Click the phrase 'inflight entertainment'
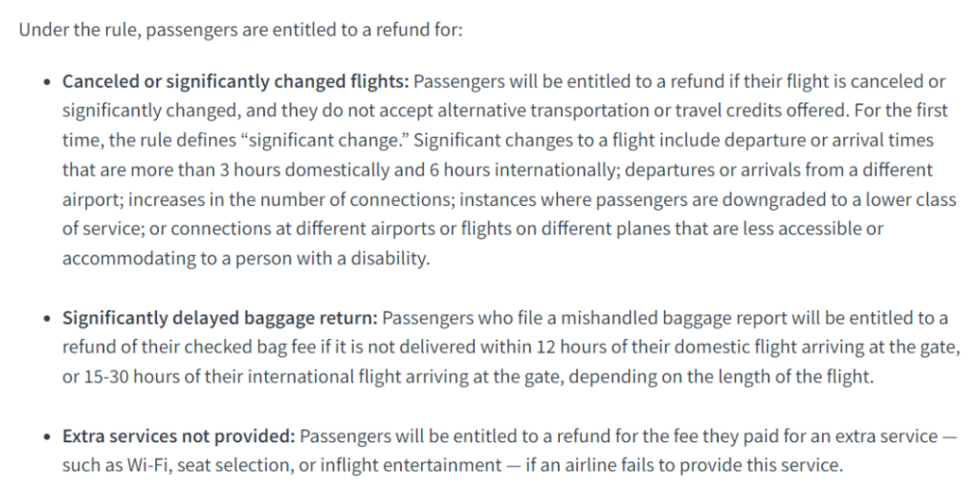The image size is (980, 495). (411, 466)
